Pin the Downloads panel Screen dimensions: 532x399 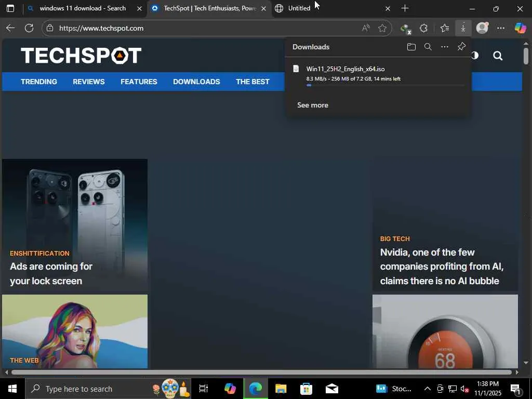click(x=461, y=46)
